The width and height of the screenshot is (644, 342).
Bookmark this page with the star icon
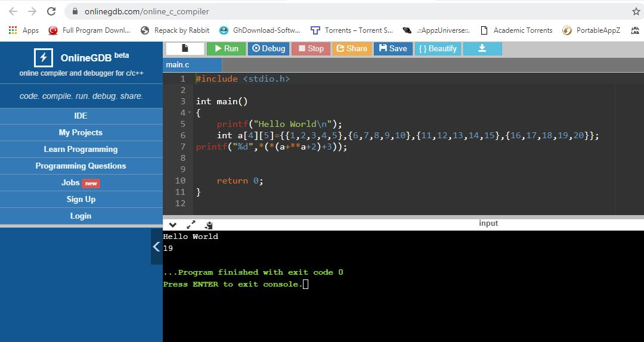(x=636, y=11)
